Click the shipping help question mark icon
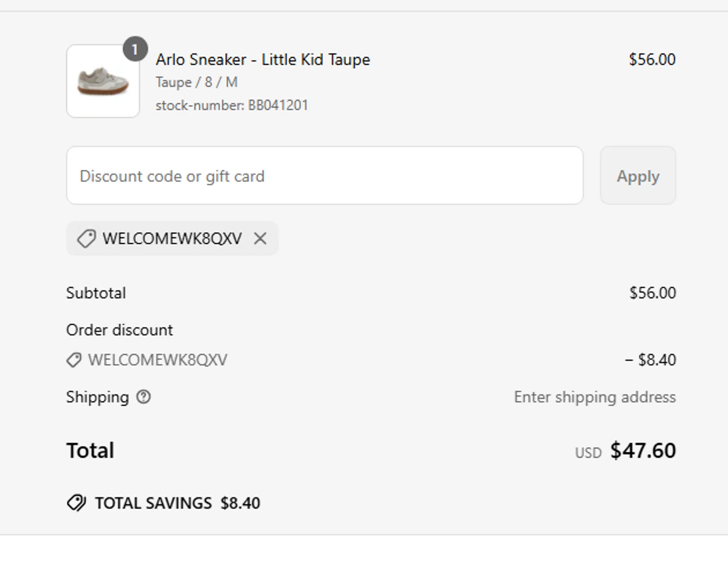 144,397
